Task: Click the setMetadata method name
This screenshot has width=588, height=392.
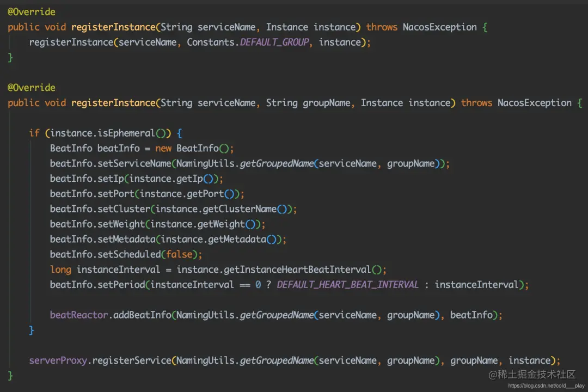Action: (126, 240)
